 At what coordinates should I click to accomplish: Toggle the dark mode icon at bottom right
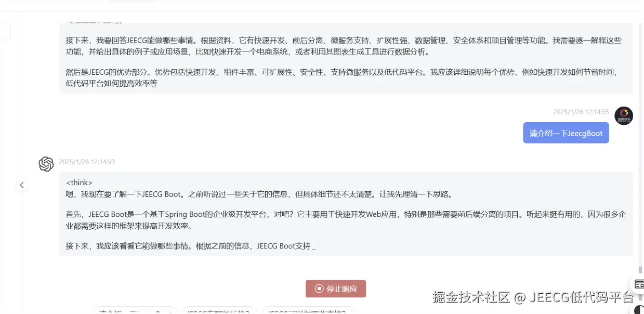639,310
